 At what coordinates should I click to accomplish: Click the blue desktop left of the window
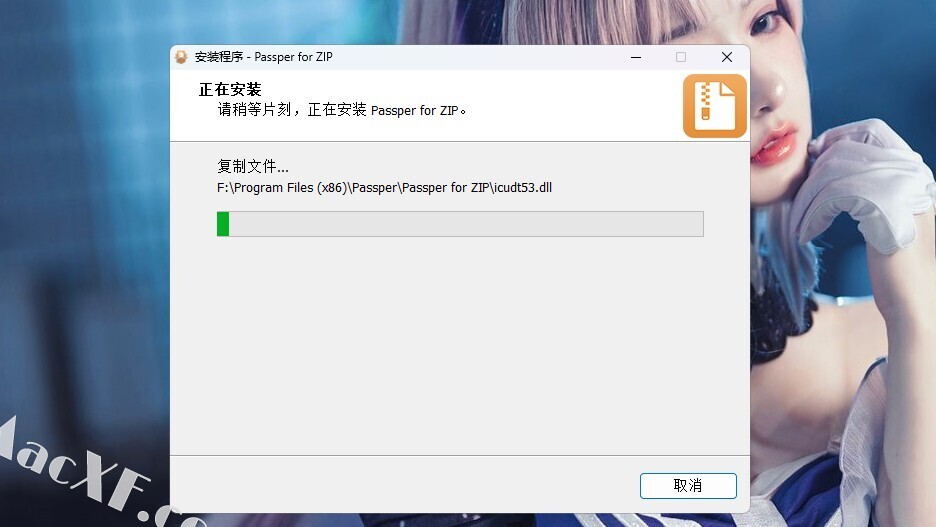pos(84,239)
